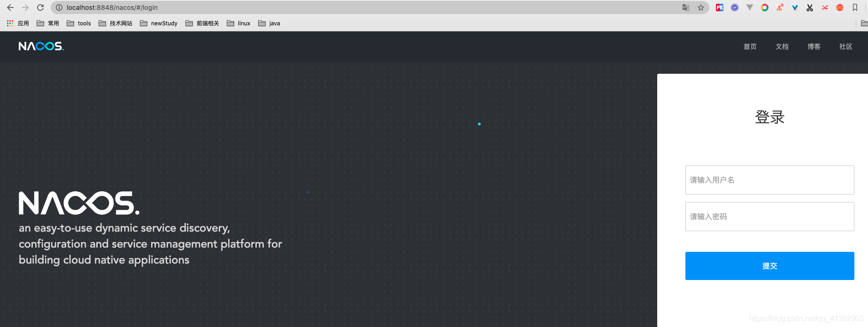Open the red infinity extension icon
Viewport: 868px width, 327px height.
(840, 8)
